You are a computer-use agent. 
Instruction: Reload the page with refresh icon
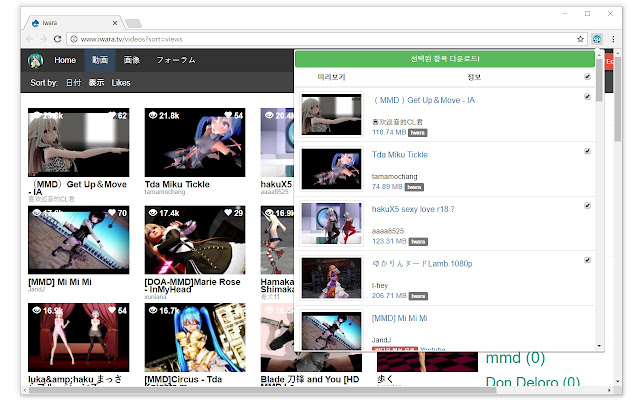(58, 39)
